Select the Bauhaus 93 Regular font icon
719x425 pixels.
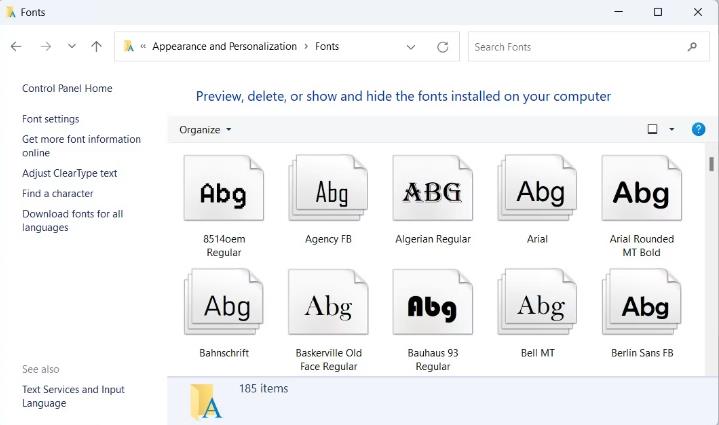432,304
